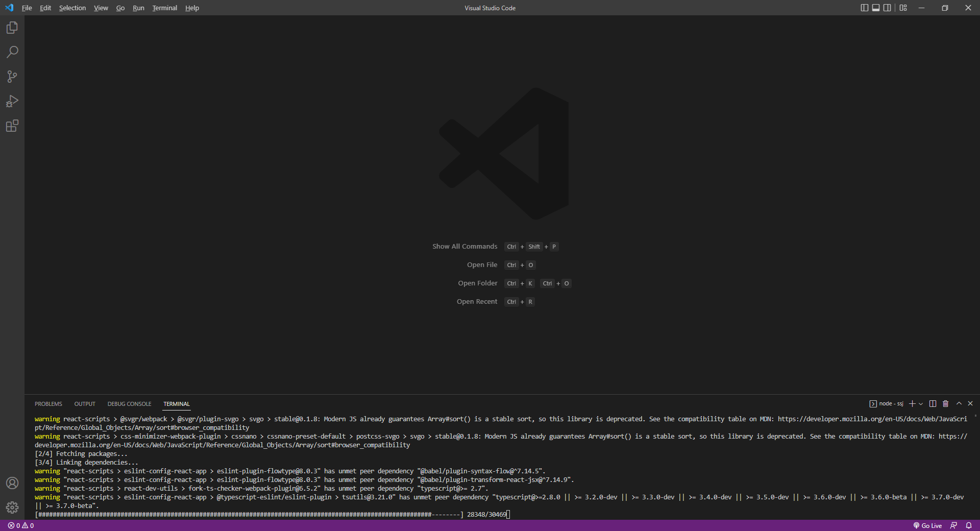Click the '[2/4] Fetching packages...' terminal line
This screenshot has height=531, width=980.
(x=81, y=454)
